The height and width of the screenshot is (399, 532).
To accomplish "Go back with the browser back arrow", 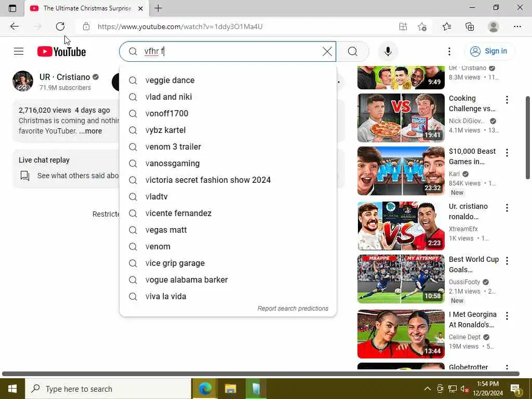I will tap(14, 26).
